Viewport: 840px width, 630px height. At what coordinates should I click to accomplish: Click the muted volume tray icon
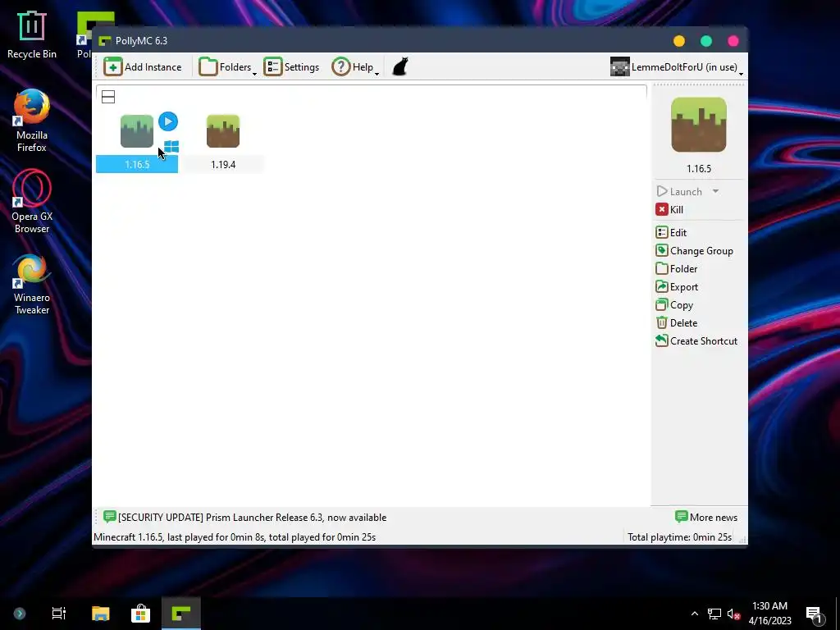(x=733, y=614)
